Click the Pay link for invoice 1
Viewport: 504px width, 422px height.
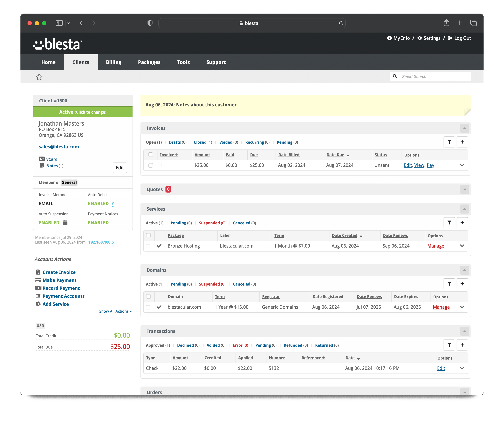coord(430,165)
